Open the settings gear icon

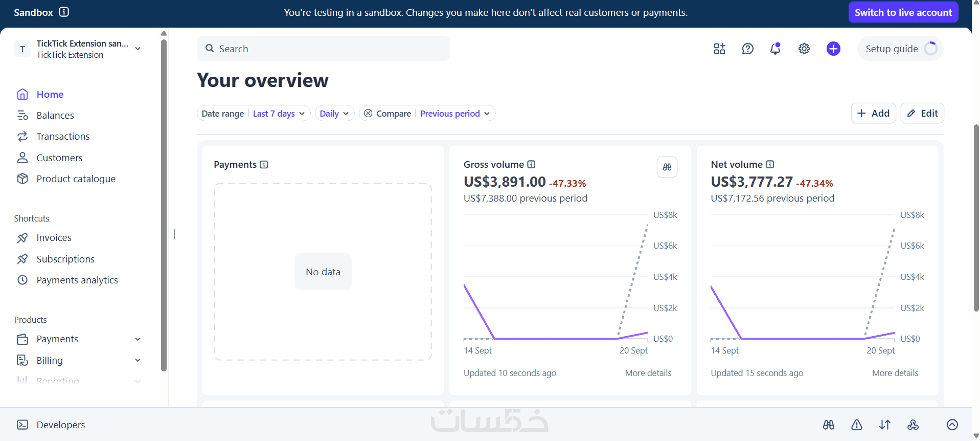[804, 49]
